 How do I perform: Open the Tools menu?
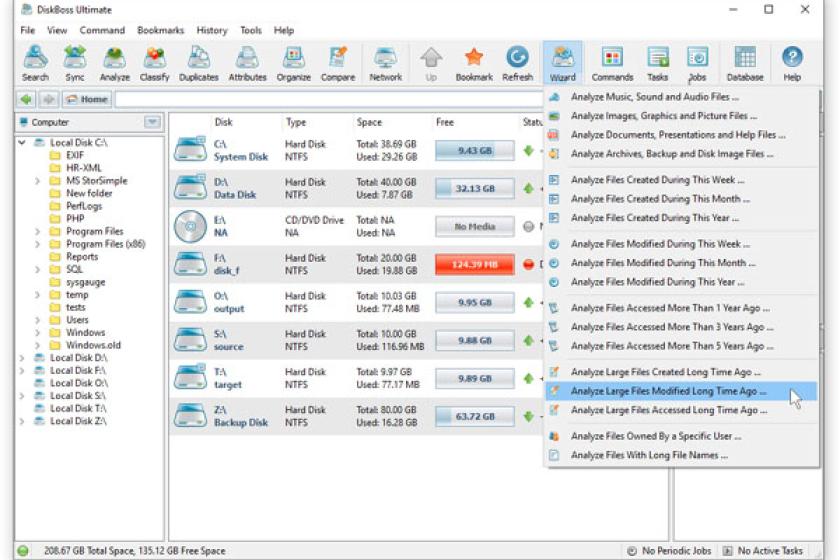point(251,30)
